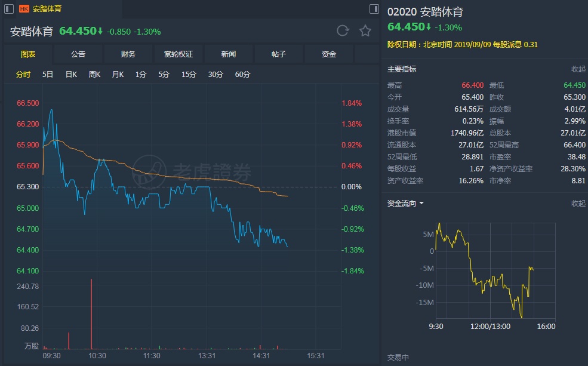Toggle the right sidebar panel icon
The height and width of the screenshot is (366, 588).
374,9
